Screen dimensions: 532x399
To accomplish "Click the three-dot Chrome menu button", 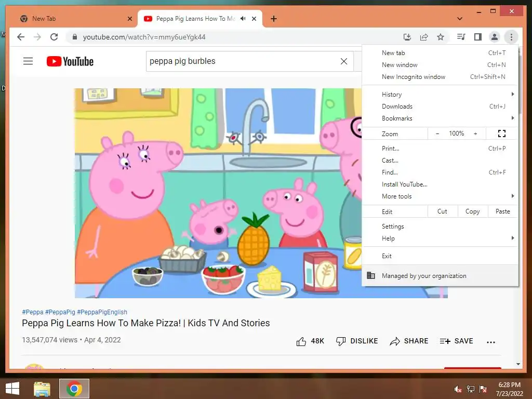I will coord(511,37).
